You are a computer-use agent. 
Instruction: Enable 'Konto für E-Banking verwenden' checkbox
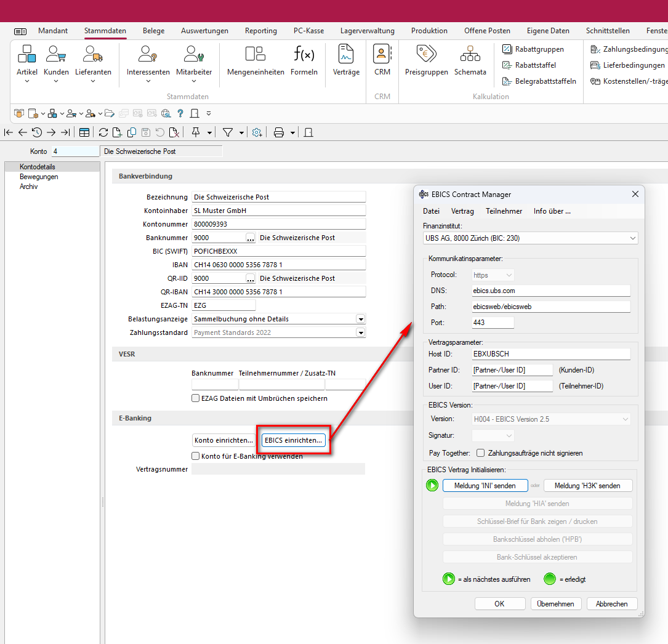[196, 456]
